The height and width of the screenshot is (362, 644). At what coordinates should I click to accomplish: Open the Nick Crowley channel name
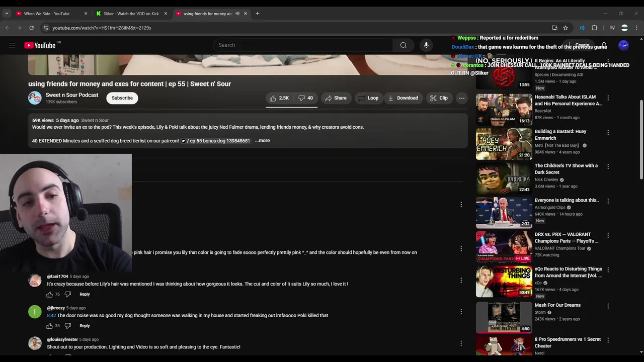click(x=546, y=179)
